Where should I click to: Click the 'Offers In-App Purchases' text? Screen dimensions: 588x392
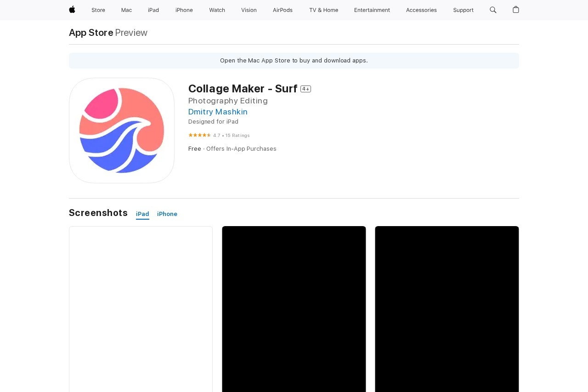(241, 149)
